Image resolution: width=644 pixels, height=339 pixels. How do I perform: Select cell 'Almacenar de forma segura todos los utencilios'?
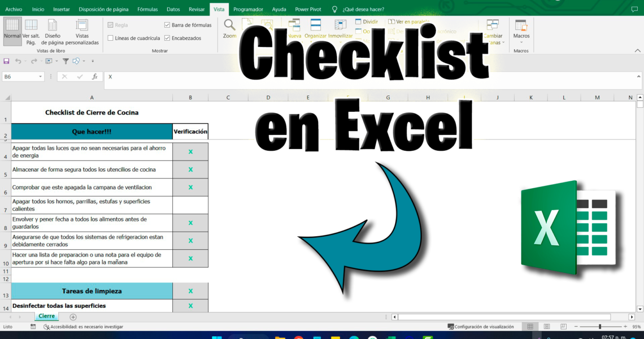(92, 169)
